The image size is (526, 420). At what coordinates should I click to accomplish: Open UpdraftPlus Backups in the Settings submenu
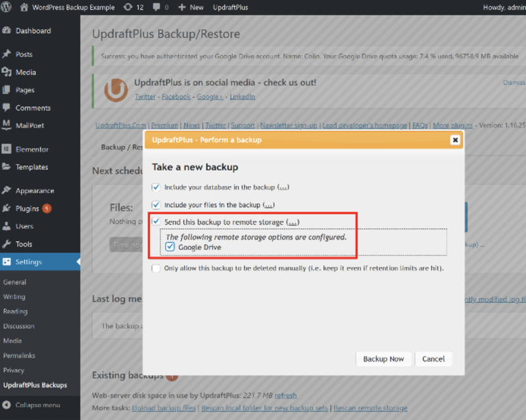pos(36,385)
